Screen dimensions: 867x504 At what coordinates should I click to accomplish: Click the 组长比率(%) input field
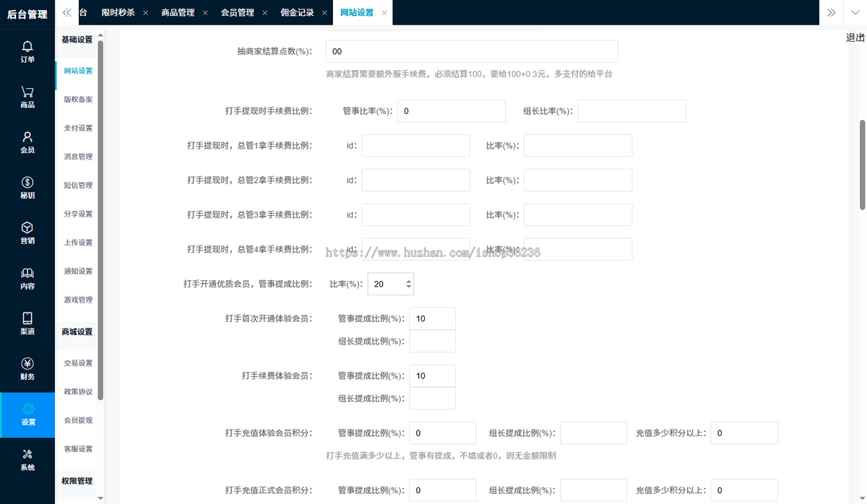click(x=631, y=111)
